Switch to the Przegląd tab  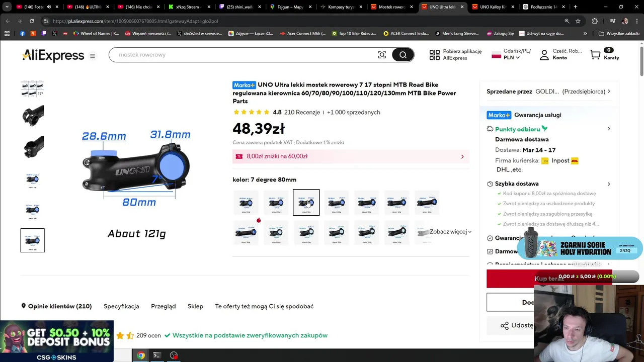(164, 306)
